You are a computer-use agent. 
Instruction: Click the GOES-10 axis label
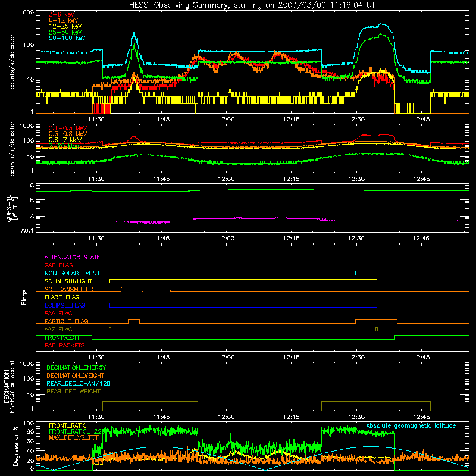click(11, 208)
